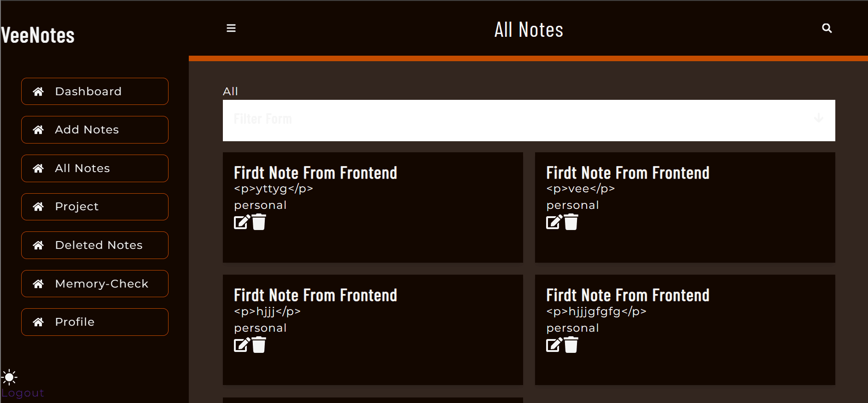Viewport: 868px width, 403px height.
Task: Expand the Filter Form dropdown arrow
Action: click(x=818, y=119)
